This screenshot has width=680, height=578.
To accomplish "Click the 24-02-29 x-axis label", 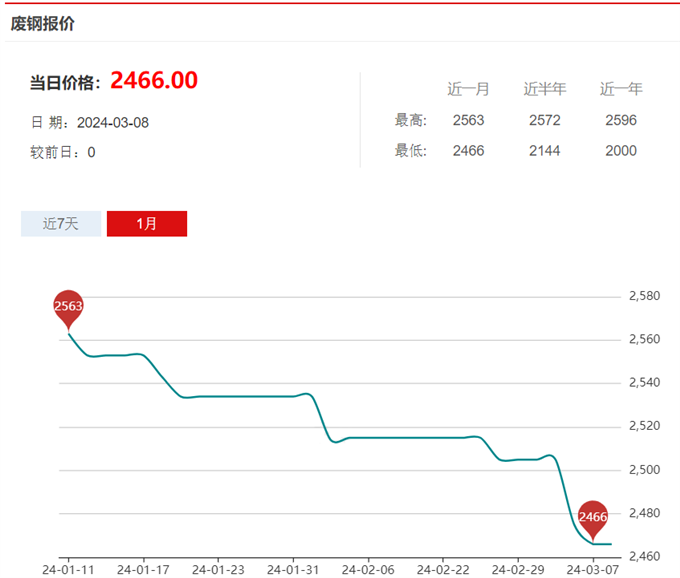I will click(x=518, y=570).
